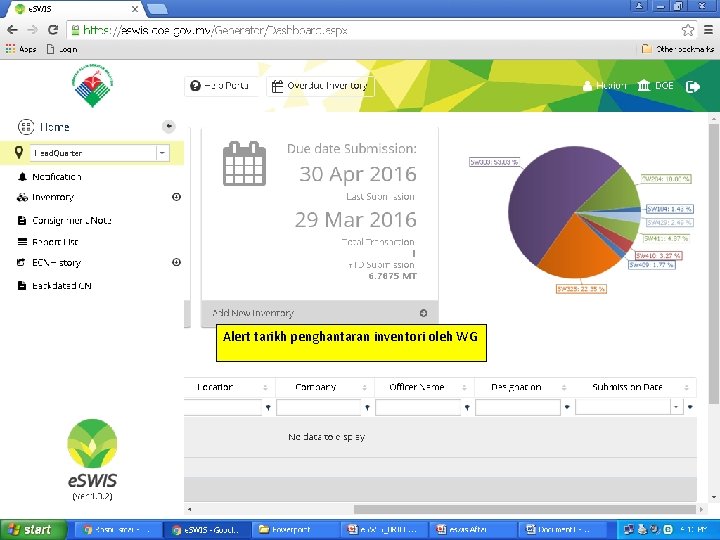Screen dimensions: 720x540
Task: Expand ECN History submenu arrow
Action: tap(176, 262)
